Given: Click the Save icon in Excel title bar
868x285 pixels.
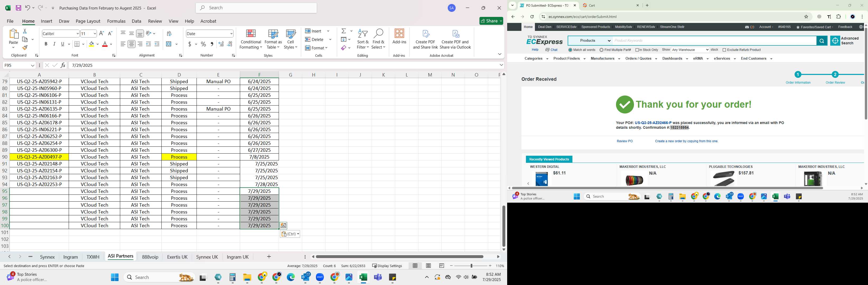Looking at the screenshot, I should (x=18, y=8).
